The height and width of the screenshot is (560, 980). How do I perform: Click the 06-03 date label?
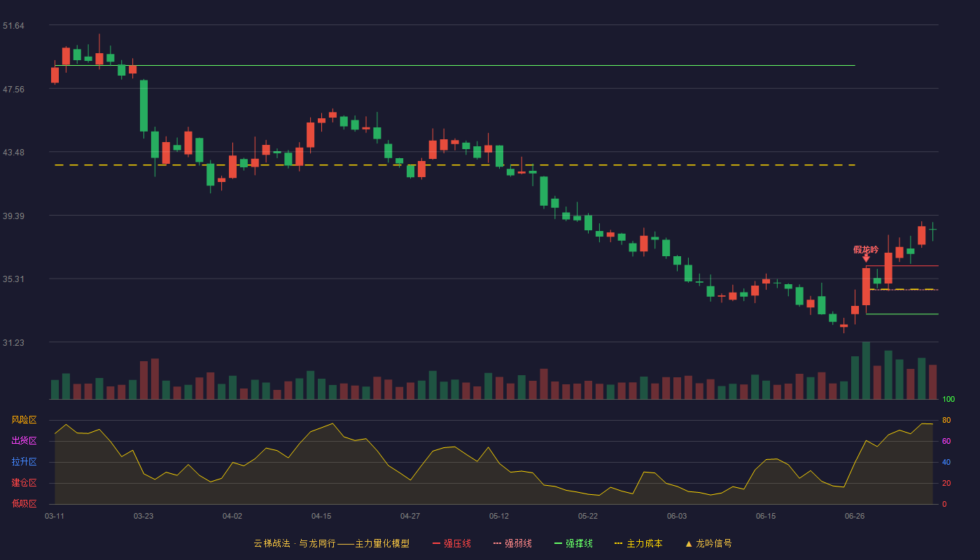click(677, 516)
